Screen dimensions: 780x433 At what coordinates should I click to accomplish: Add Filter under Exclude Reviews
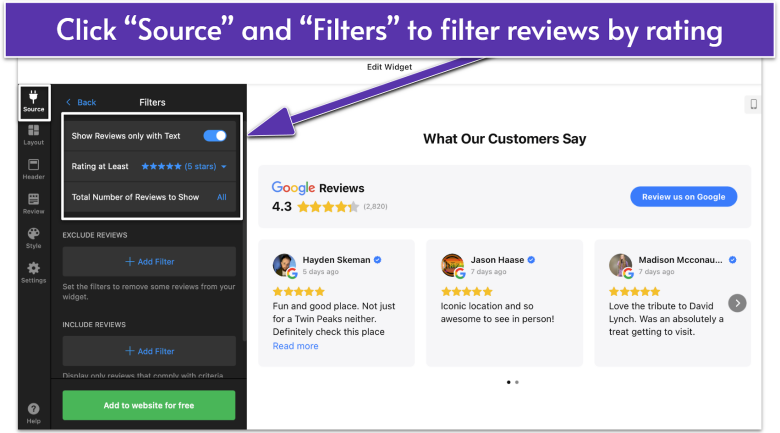(149, 262)
